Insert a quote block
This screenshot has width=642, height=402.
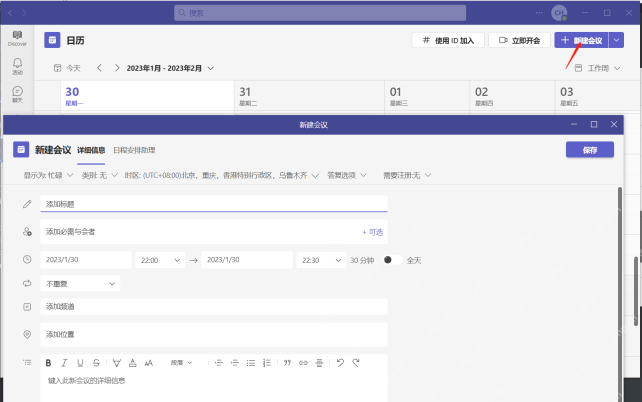coord(287,363)
